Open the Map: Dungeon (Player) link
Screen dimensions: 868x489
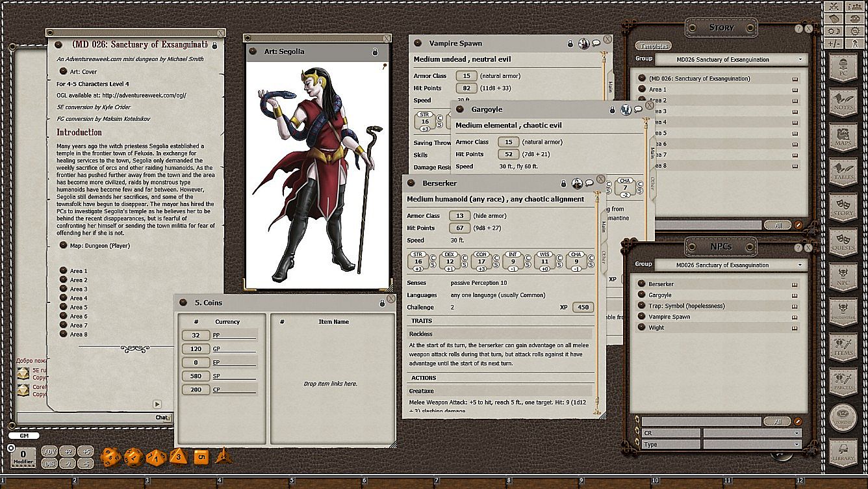tap(99, 246)
